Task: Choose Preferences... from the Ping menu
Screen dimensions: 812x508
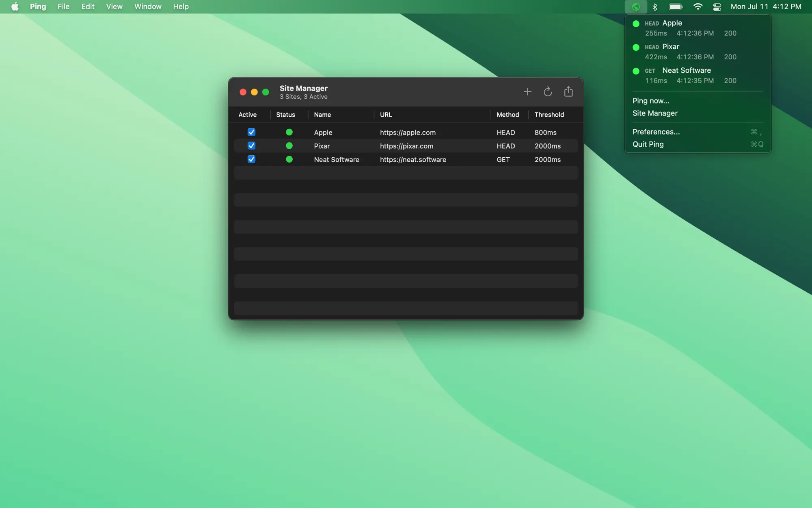Action: [x=656, y=132]
